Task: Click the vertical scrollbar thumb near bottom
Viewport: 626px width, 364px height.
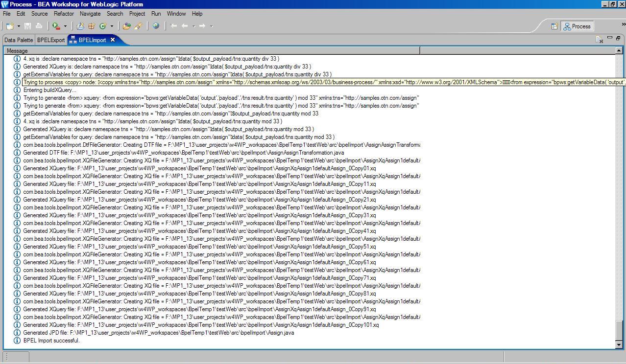Action: (619, 330)
